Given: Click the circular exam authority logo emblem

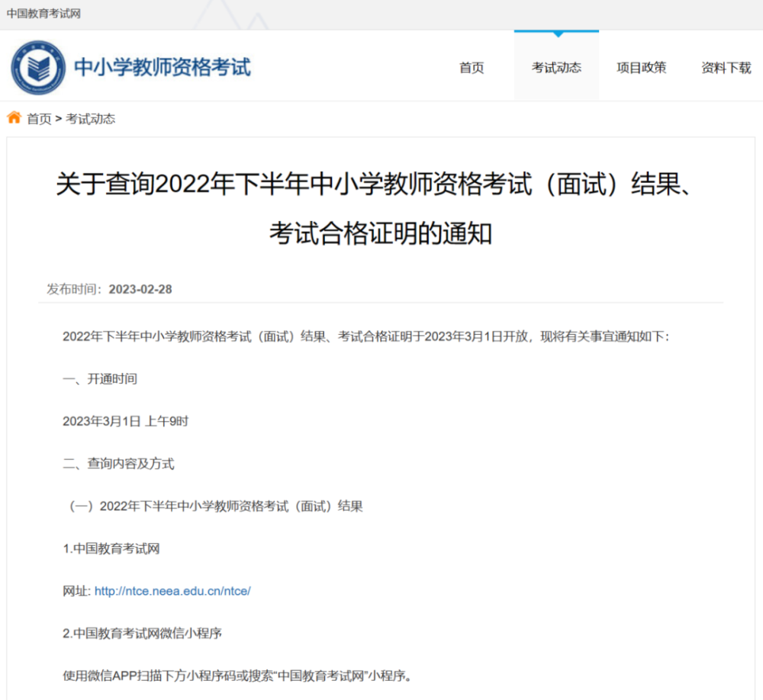Looking at the screenshot, I should [x=38, y=68].
